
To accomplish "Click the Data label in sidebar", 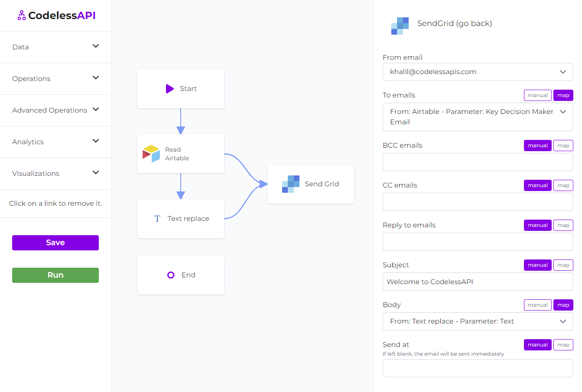I will pyautogui.click(x=20, y=47).
